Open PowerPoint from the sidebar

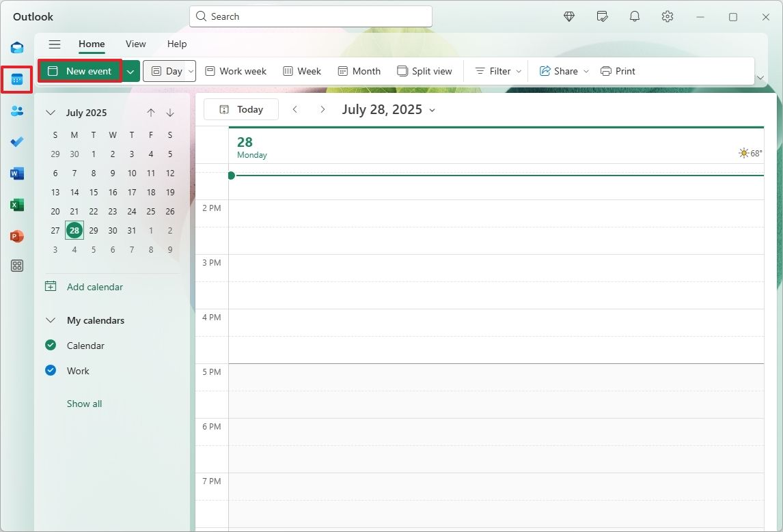coord(16,236)
